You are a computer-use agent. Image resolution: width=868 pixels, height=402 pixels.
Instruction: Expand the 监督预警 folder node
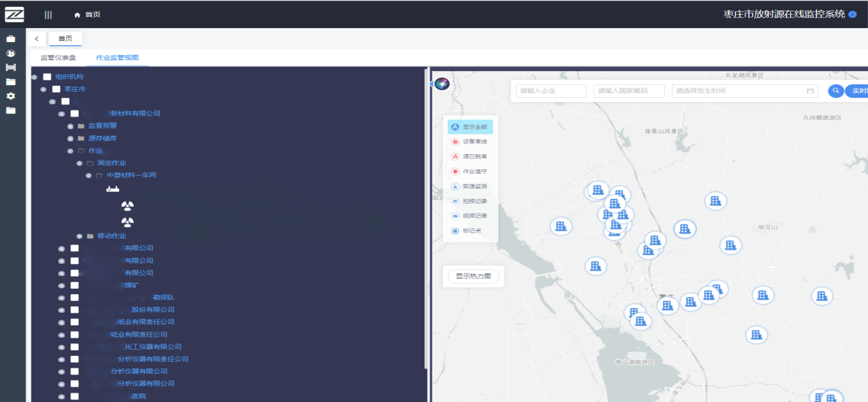(x=70, y=126)
